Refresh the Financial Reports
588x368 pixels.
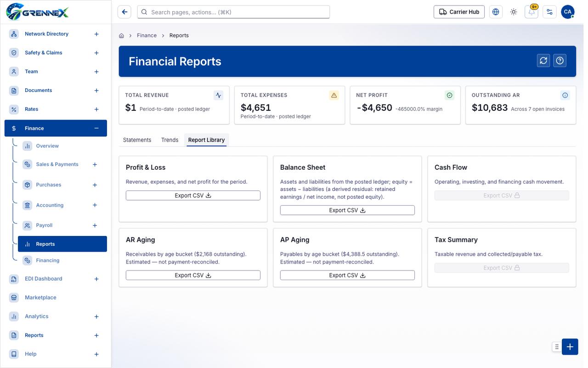[544, 61]
